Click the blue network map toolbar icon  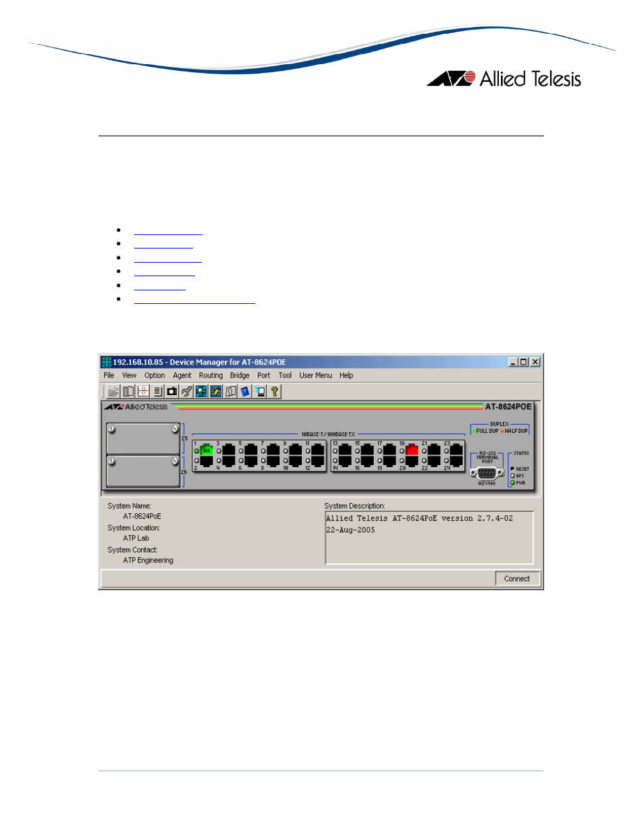tap(201, 391)
